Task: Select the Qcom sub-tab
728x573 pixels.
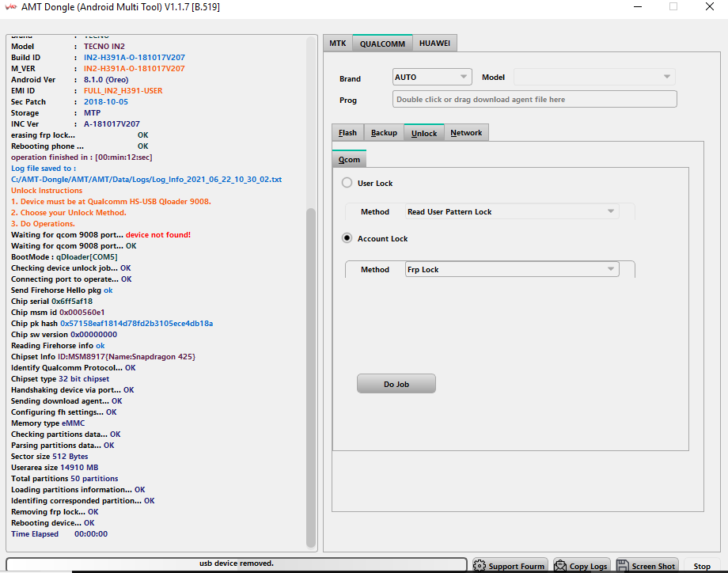Action: pos(349,159)
